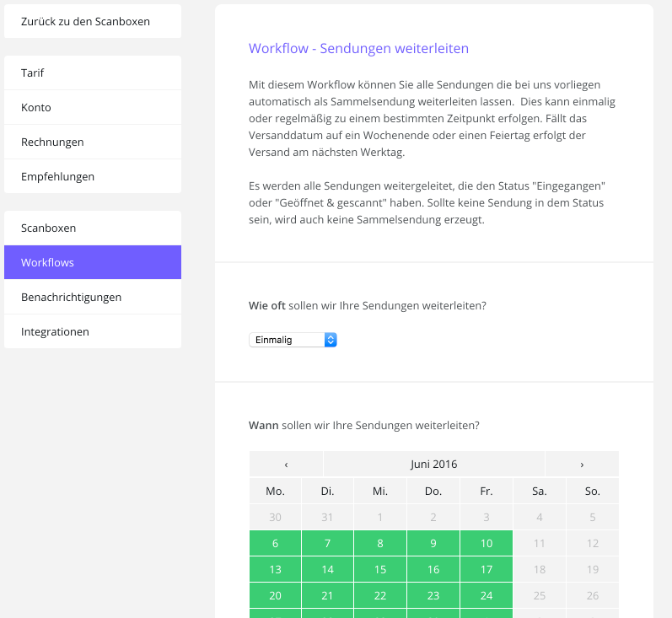The image size is (672, 618).
Task: Select June 21 as date
Action: [327, 596]
